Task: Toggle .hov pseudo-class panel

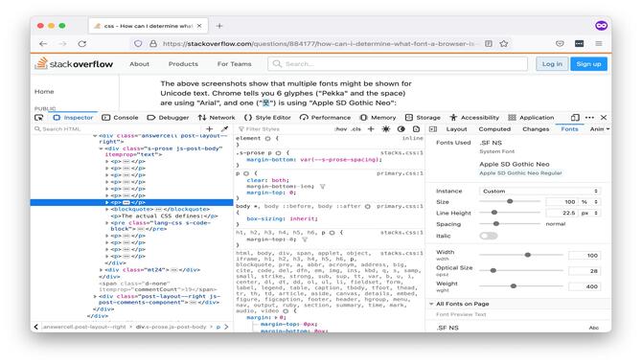Action: click(341, 129)
